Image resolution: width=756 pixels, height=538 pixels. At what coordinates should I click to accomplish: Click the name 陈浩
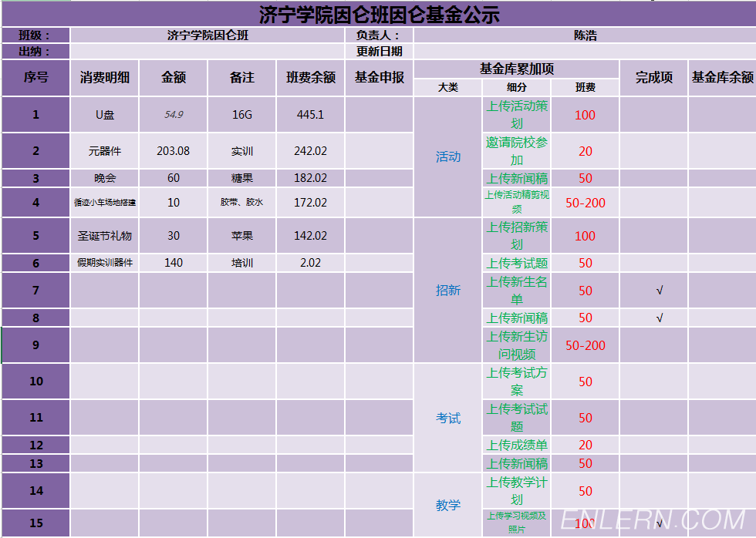click(x=586, y=35)
